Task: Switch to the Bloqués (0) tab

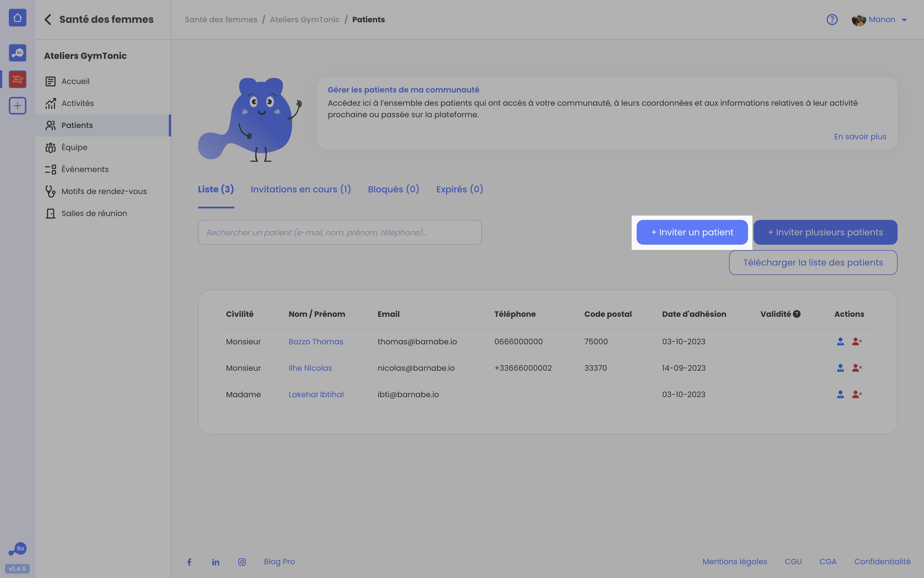Action: [x=394, y=189]
